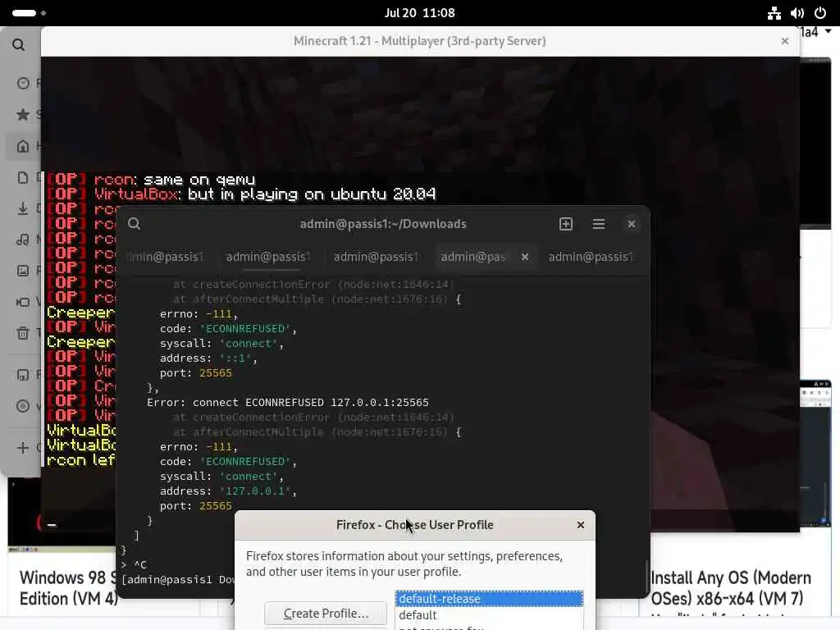Viewport: 840px width, 630px height.
Task: Click the [admin@passis1 shell prompt line
Action: click(x=177, y=580)
